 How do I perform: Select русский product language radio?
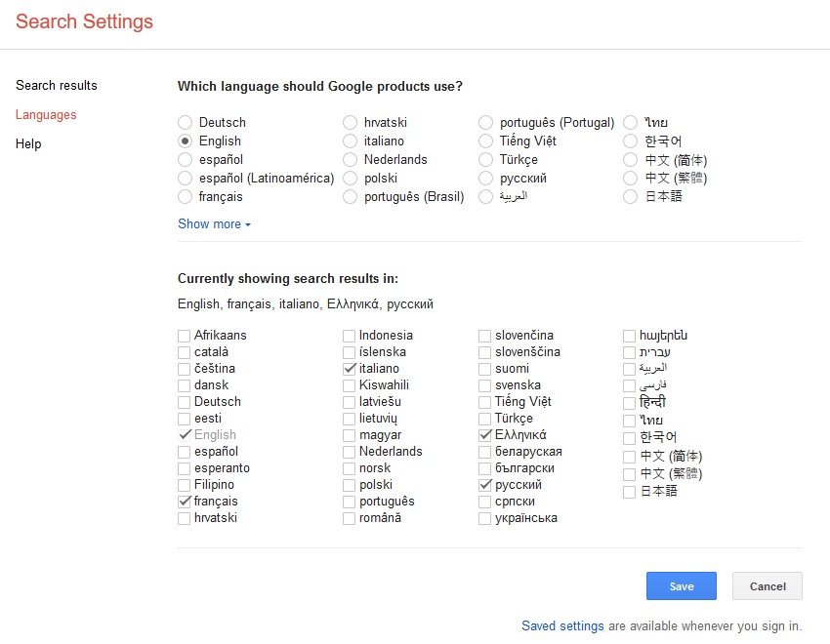(x=485, y=179)
